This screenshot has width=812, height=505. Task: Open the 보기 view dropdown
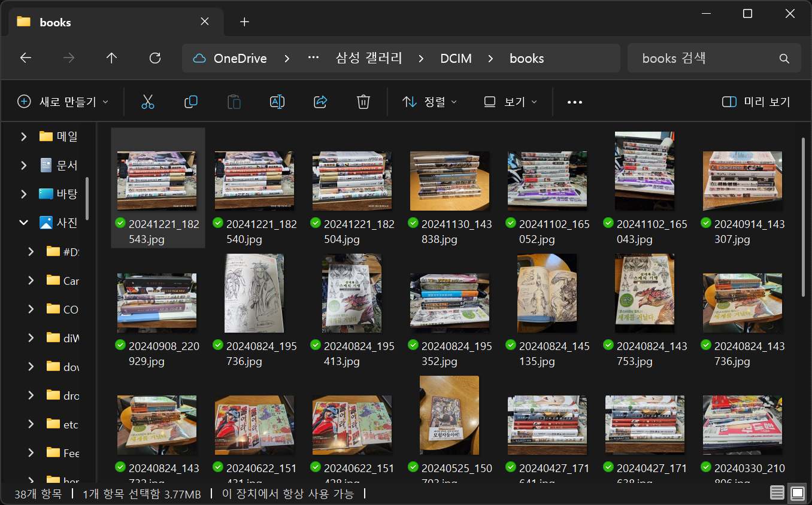click(x=510, y=102)
